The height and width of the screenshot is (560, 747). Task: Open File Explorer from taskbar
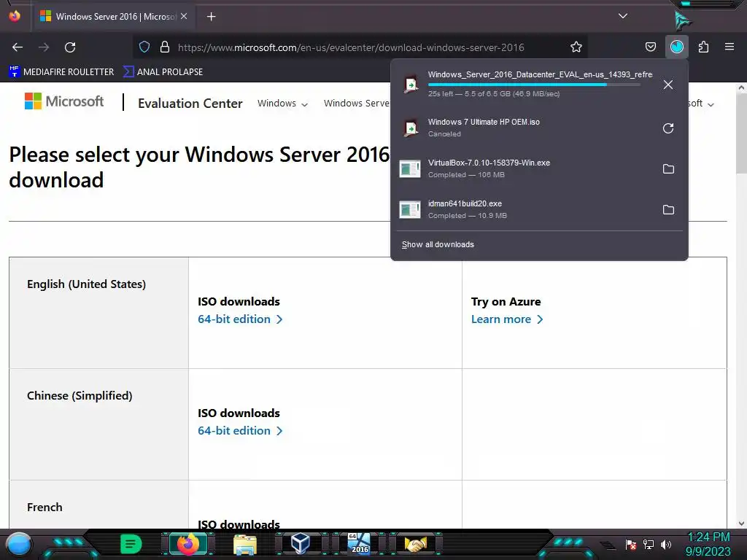(x=245, y=544)
